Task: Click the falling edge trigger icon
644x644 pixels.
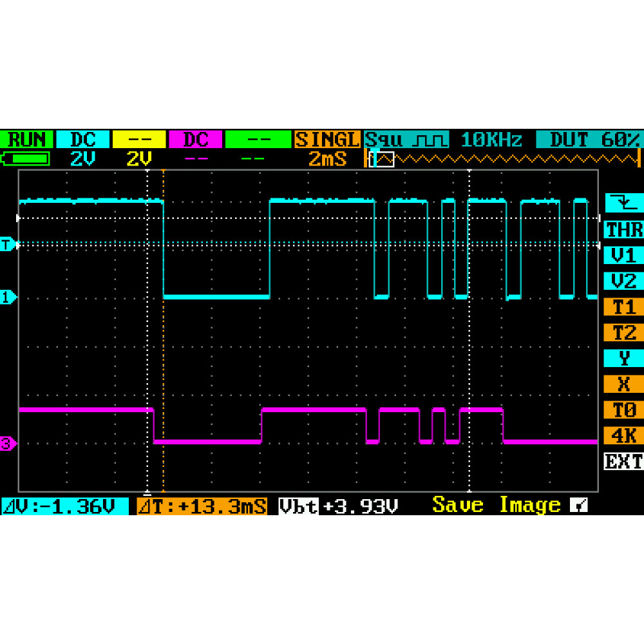Action: tap(624, 204)
